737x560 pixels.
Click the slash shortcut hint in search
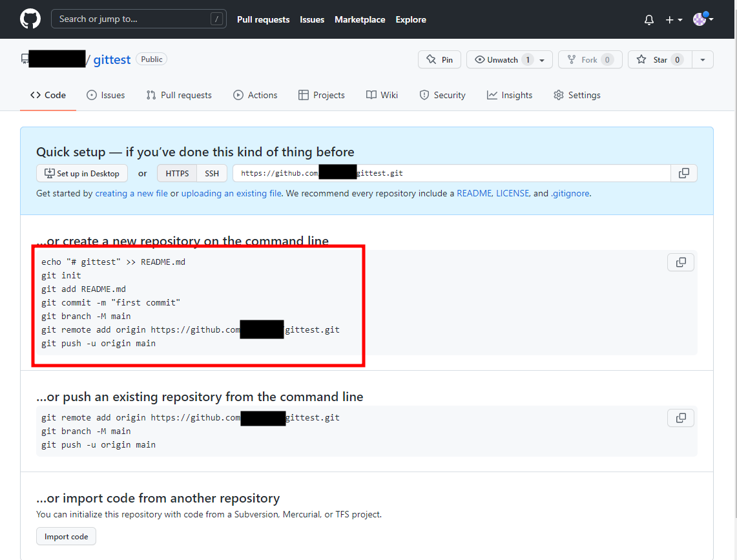(216, 19)
